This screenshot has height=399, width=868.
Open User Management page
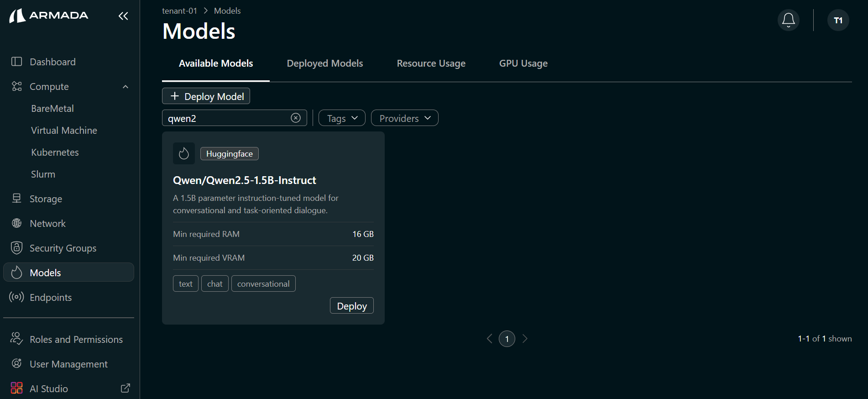(68, 364)
